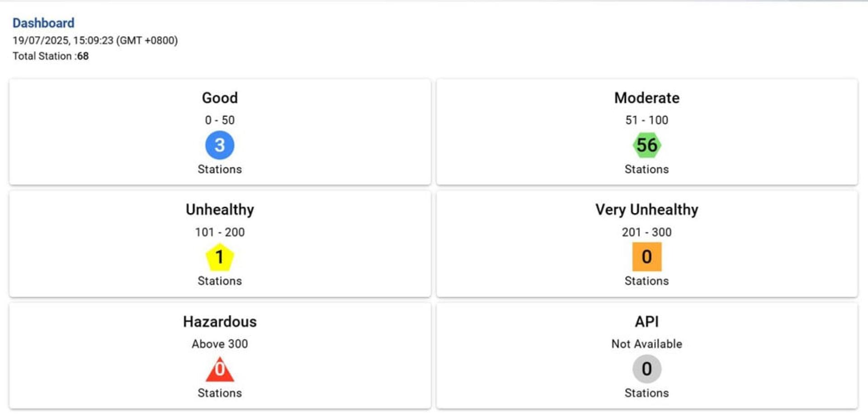868x419 pixels.
Task: Click the Not Available label
Action: (646, 344)
